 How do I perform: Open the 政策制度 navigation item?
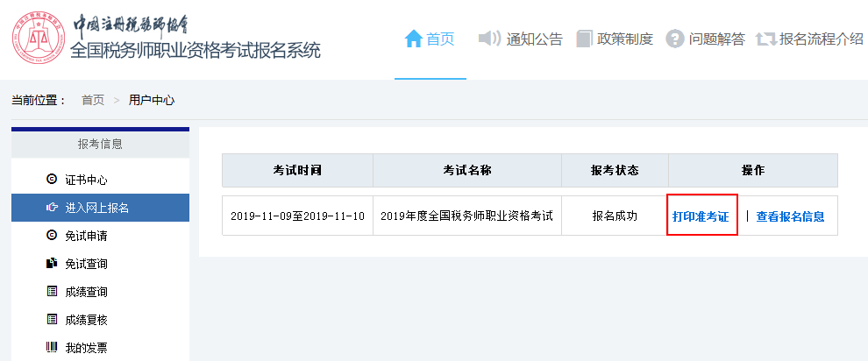(x=615, y=39)
